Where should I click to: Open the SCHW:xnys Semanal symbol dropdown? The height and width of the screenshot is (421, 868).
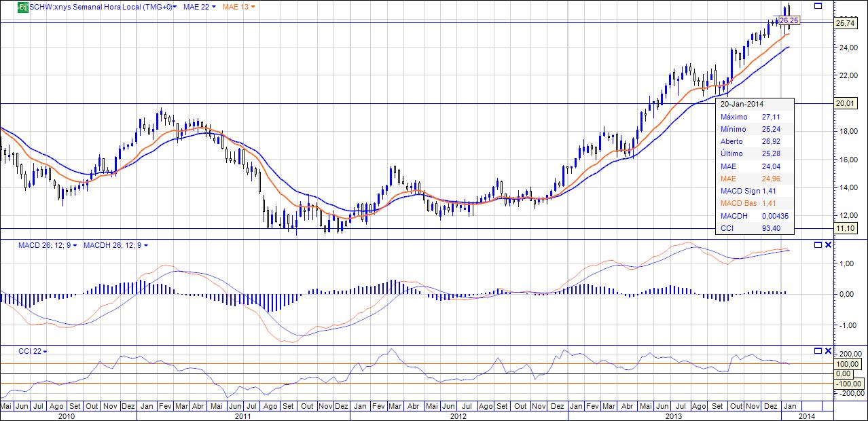(175, 7)
